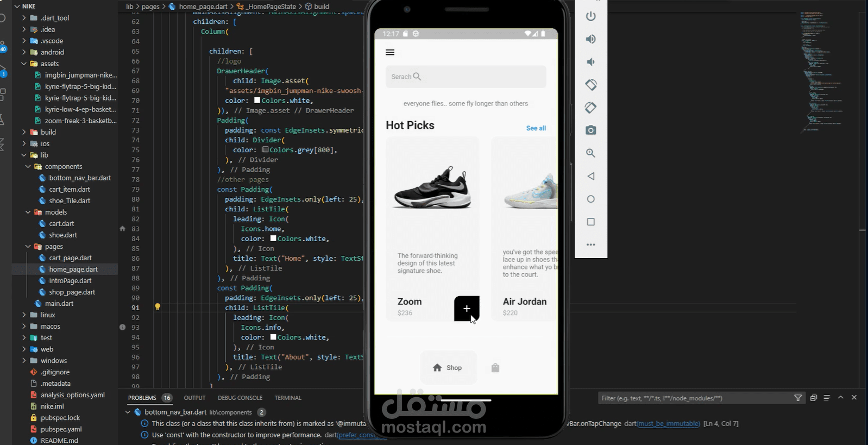Screen dimensions: 868x445
Task: Switch to the OUTPUT tab
Action: [x=194, y=398]
